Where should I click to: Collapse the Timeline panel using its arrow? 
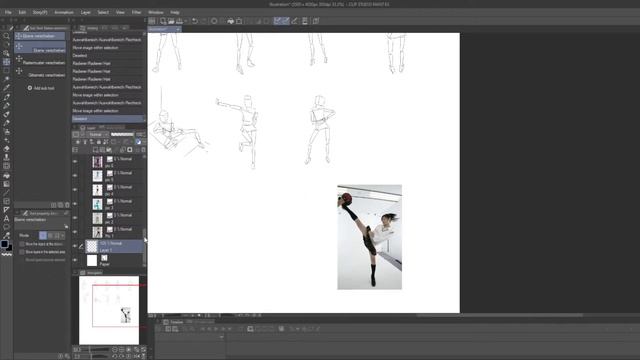pyautogui.click(x=158, y=322)
